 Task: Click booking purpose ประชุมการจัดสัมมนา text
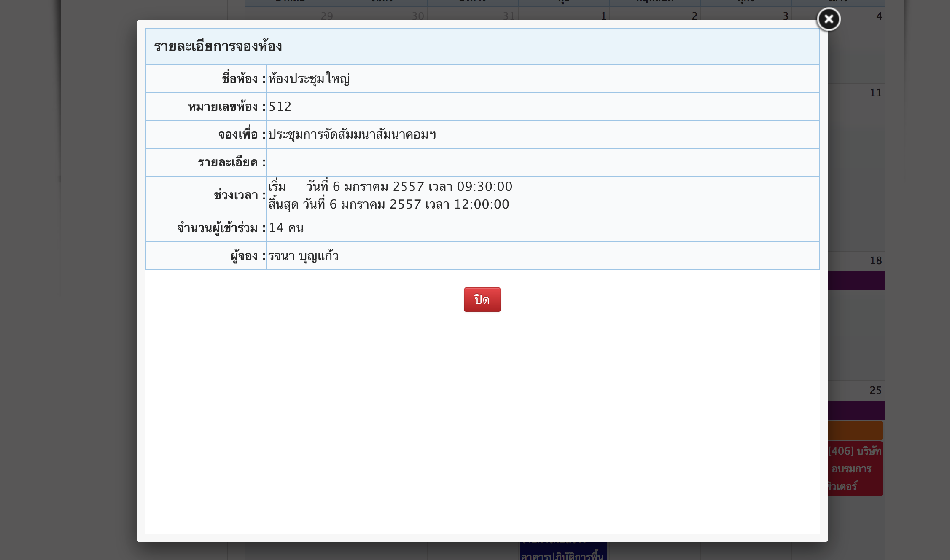(352, 134)
